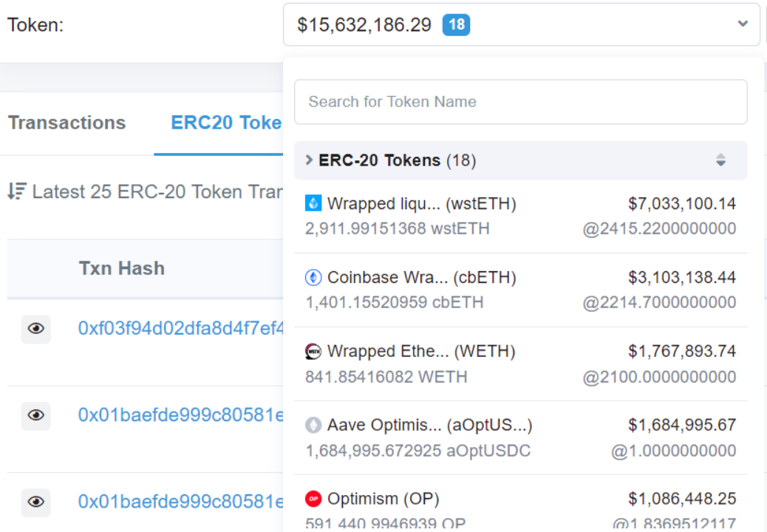The width and height of the screenshot is (767, 532).
Task: Open Wrapped liqu... (wstETH) token entry
Action: pyautogui.click(x=520, y=216)
